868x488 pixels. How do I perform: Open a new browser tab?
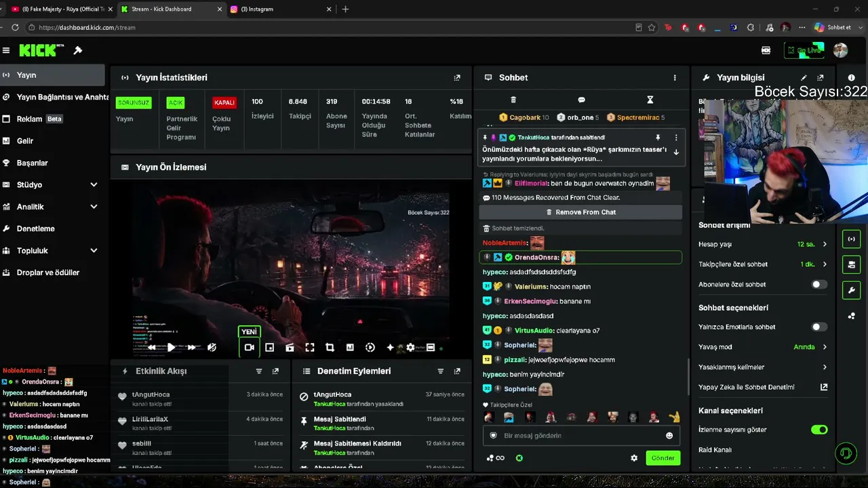coord(346,9)
